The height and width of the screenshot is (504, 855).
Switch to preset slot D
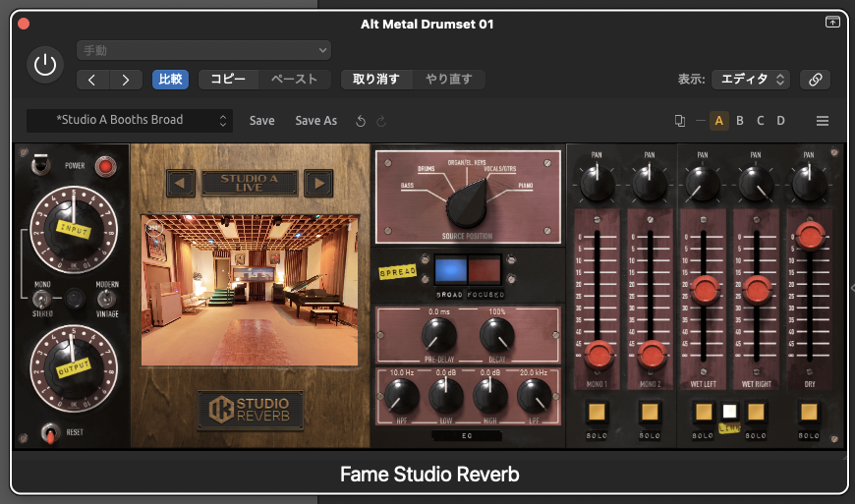pyautogui.click(x=781, y=121)
